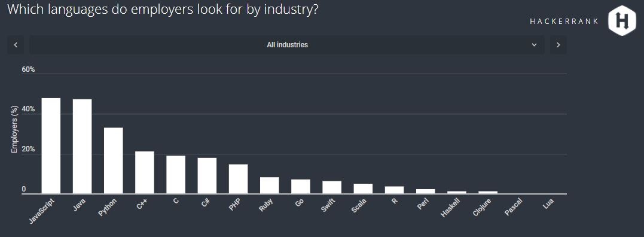Viewport: 644px width, 237px height.
Task: Click the Lua axis label
Action: (548, 202)
